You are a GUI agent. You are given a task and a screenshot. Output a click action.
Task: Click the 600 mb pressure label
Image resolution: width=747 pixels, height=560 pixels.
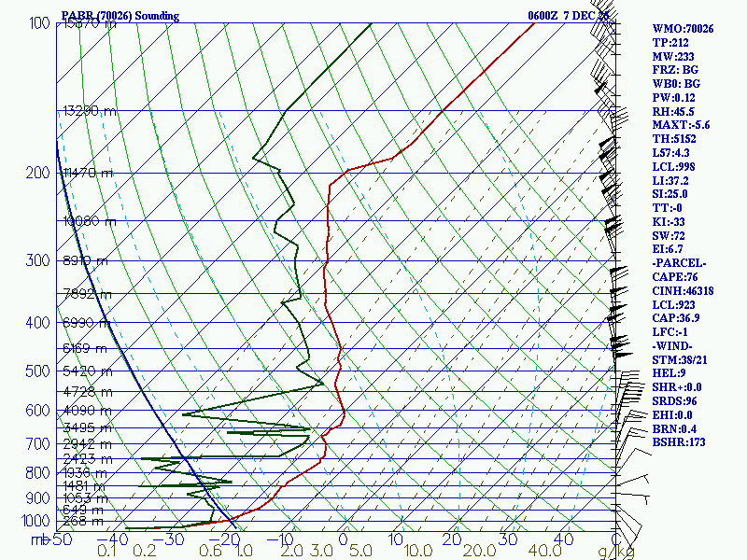37,411
